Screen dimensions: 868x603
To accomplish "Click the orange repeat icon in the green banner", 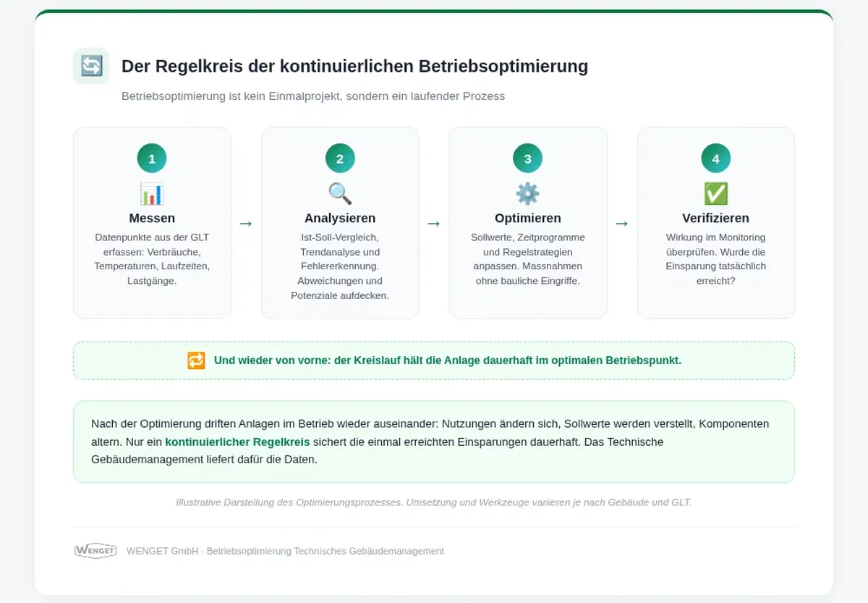I will pos(196,360).
